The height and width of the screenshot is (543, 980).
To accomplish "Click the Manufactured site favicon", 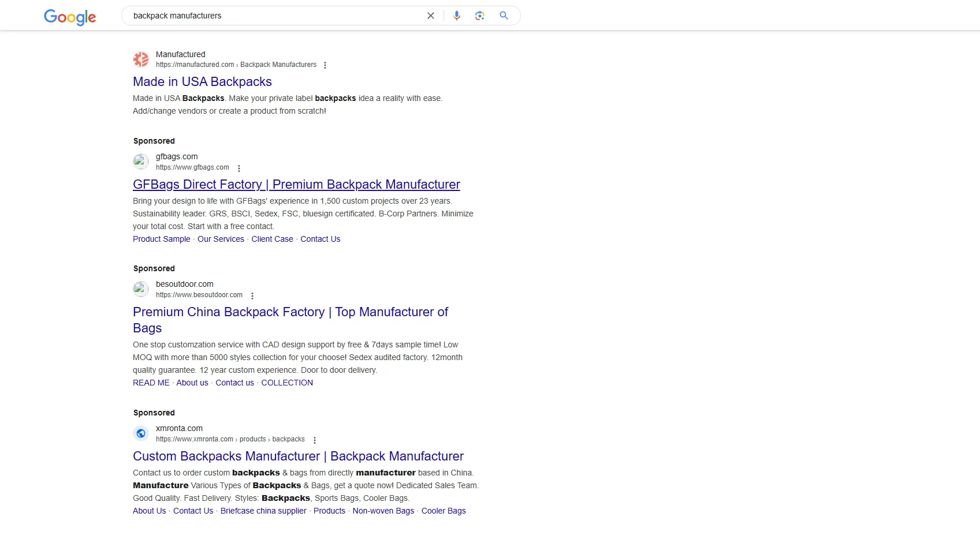I will pyautogui.click(x=141, y=59).
